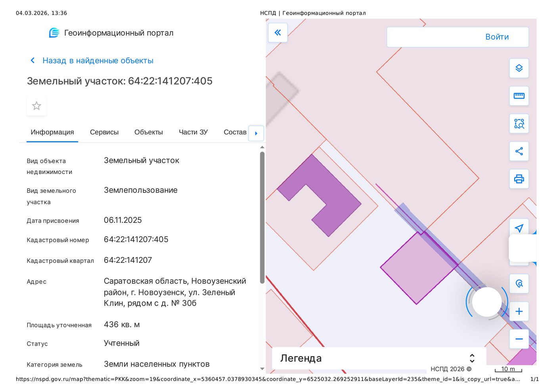Collapse the side panel with double chevron
The width and height of the screenshot is (555, 392).
(277, 33)
